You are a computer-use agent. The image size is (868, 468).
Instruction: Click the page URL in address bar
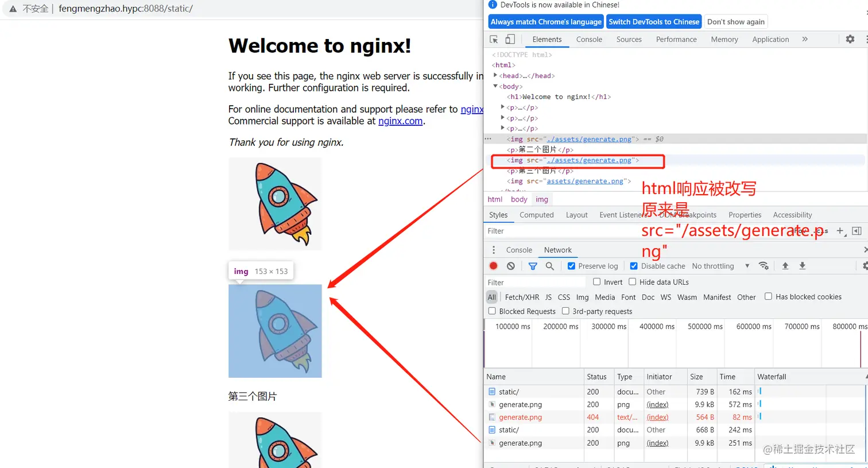126,9
